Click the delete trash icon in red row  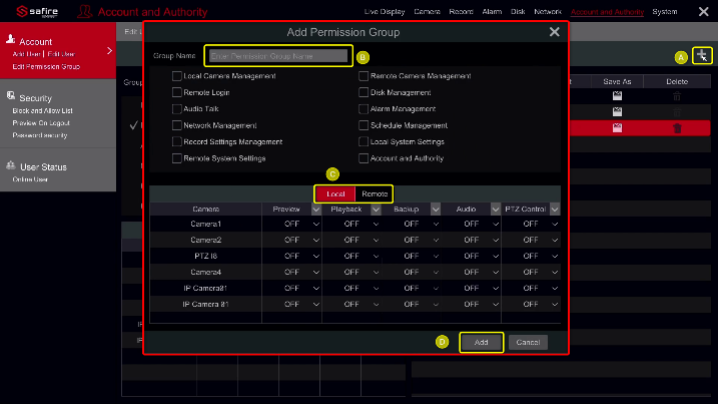677,128
